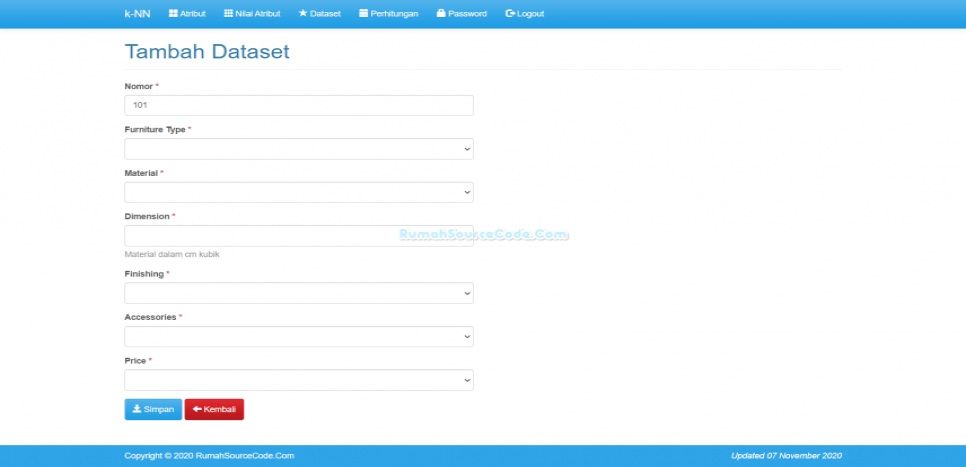Viewport: 966px width, 467px height.
Task: Click the k-NN brand link
Action: pos(137,14)
